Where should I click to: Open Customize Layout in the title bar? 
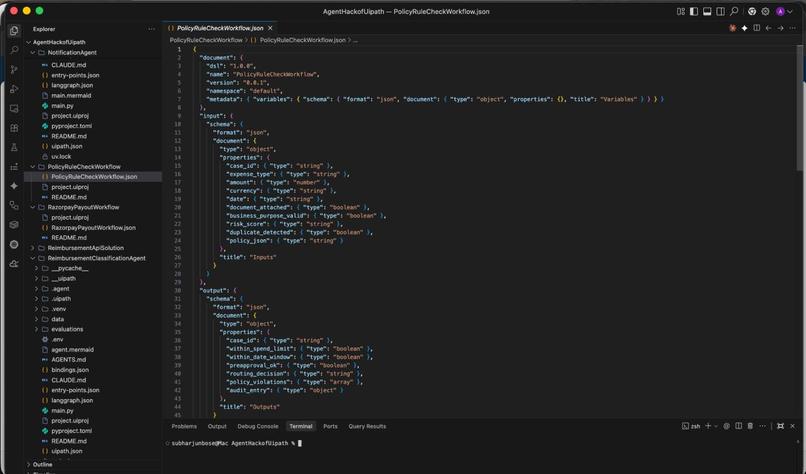click(x=681, y=11)
